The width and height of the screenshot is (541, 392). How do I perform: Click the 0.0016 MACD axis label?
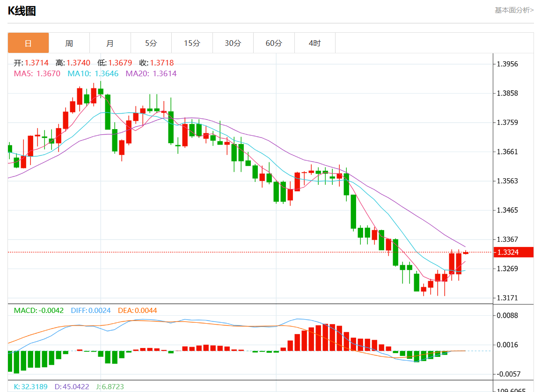(507, 345)
